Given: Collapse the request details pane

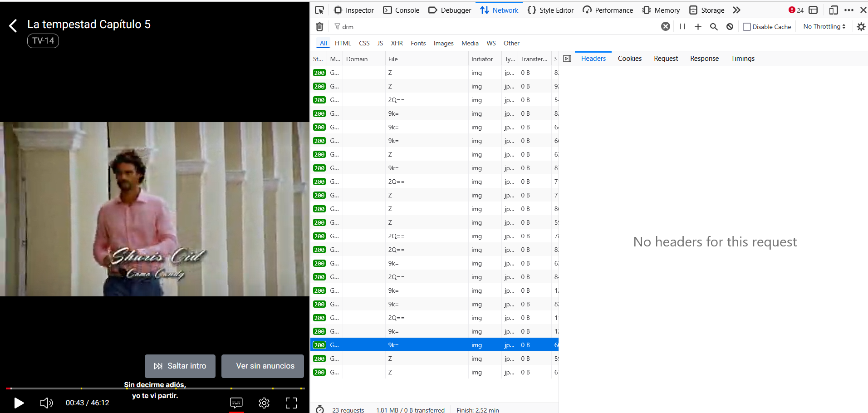Looking at the screenshot, I should click(567, 59).
